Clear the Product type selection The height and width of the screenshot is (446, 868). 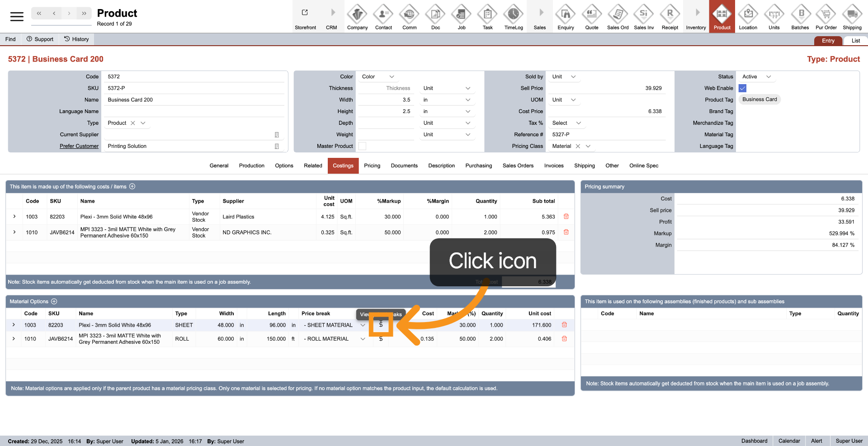pos(133,123)
